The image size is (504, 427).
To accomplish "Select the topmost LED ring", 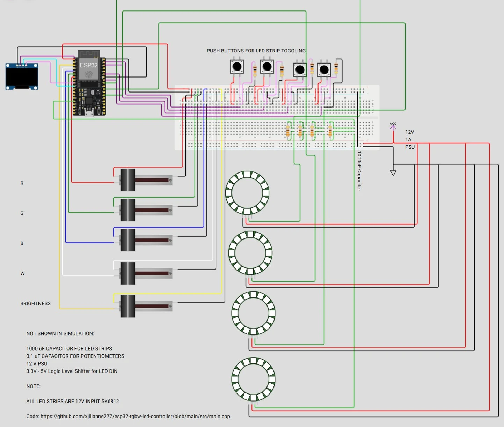I will coord(247,193).
